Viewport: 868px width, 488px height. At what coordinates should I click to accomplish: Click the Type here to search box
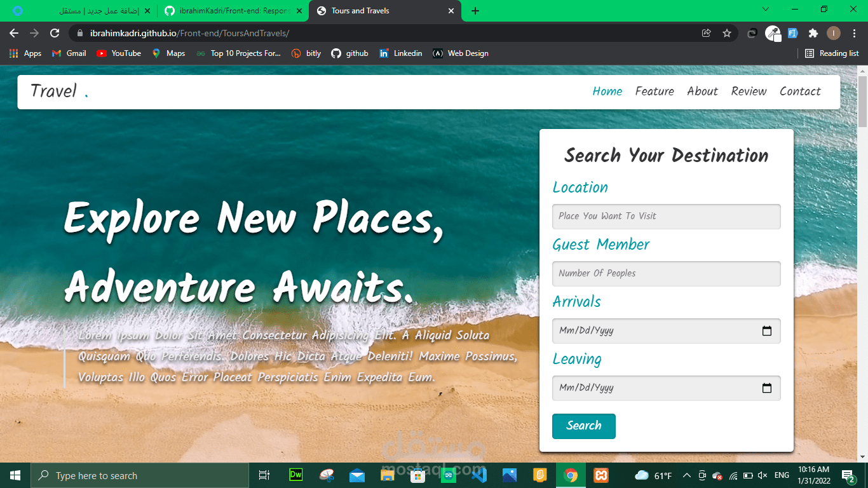click(140, 475)
